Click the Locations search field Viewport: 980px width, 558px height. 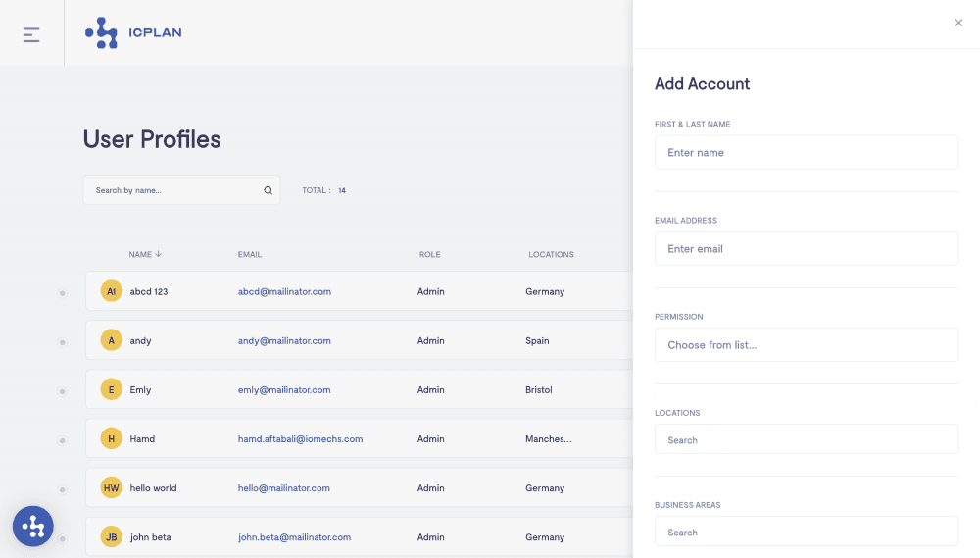point(807,439)
